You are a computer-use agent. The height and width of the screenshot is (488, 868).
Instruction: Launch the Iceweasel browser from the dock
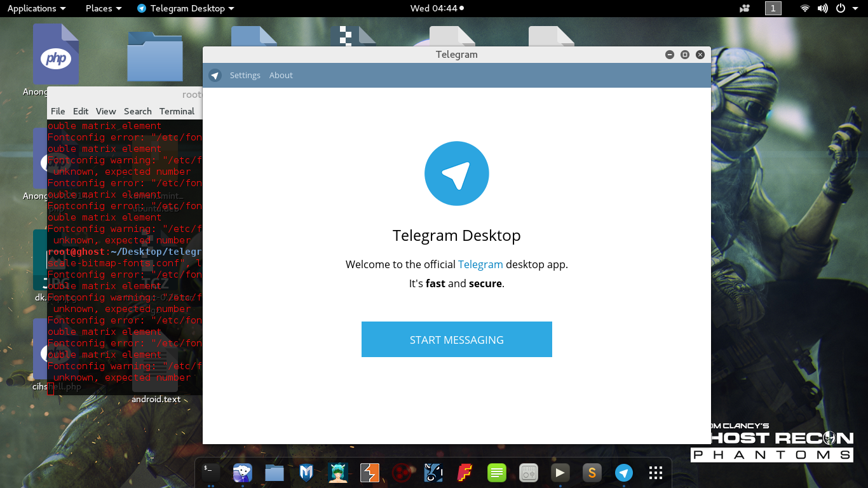(x=243, y=472)
